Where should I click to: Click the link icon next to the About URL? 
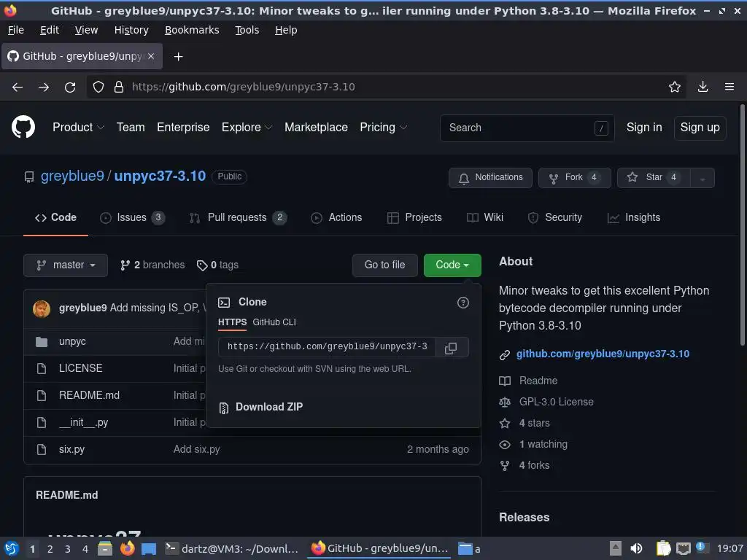click(x=505, y=355)
